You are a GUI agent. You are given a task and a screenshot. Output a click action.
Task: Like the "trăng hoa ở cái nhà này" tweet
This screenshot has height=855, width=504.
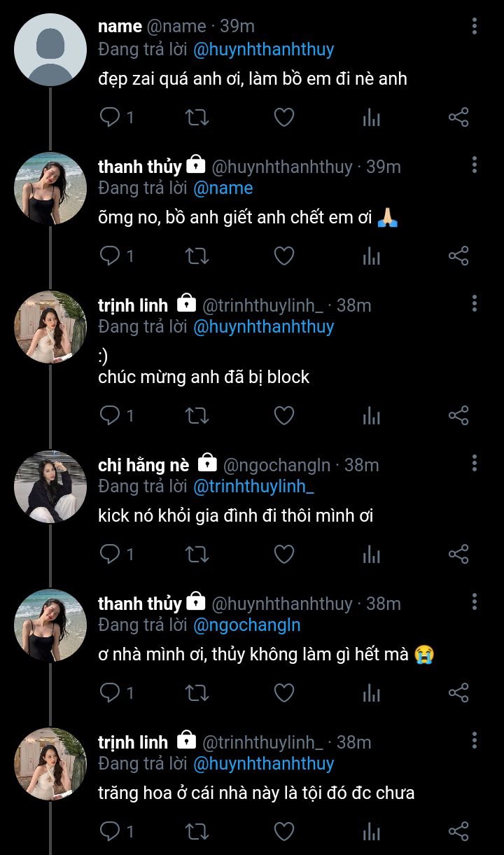[283, 832]
